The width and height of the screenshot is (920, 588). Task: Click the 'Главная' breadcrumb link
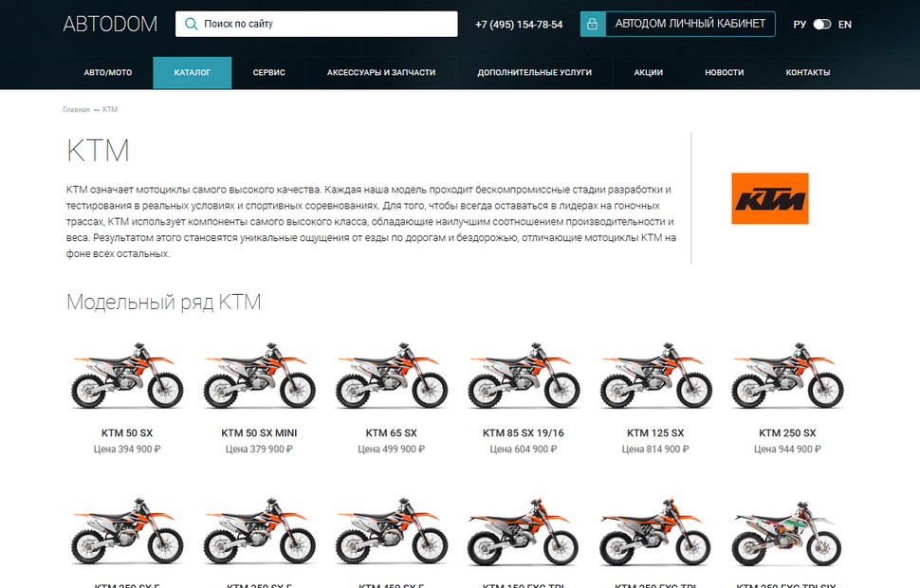pos(76,110)
